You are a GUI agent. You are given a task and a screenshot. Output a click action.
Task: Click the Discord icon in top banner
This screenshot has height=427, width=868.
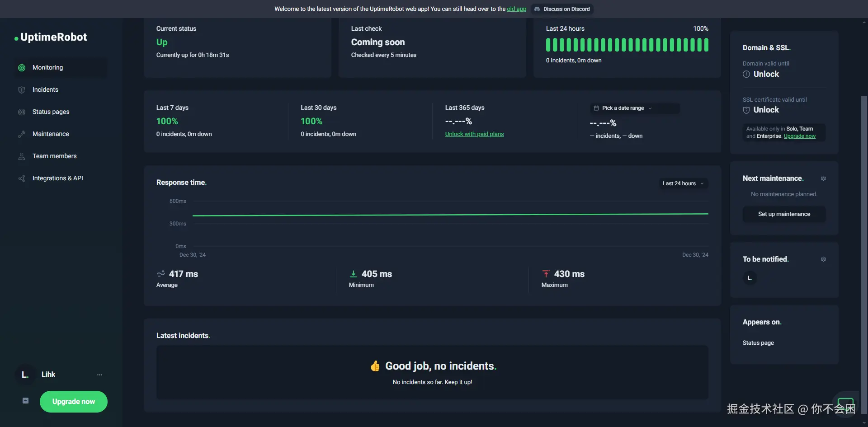(x=537, y=9)
